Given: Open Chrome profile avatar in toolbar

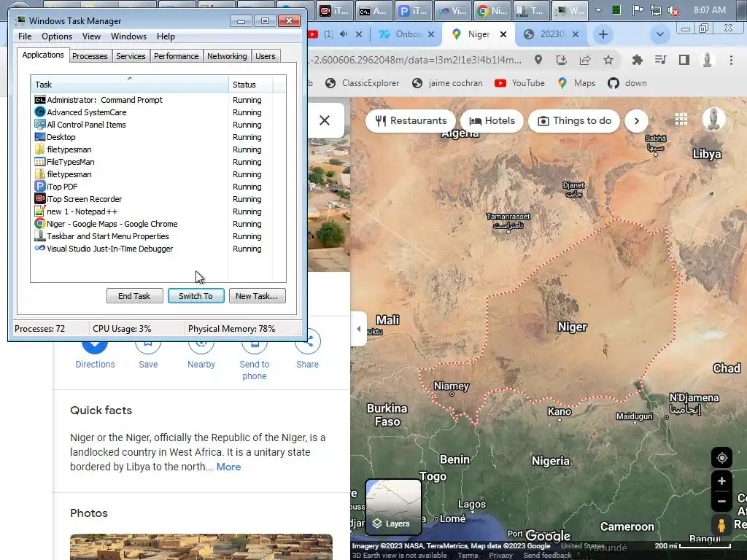Looking at the screenshot, I should (708, 60).
